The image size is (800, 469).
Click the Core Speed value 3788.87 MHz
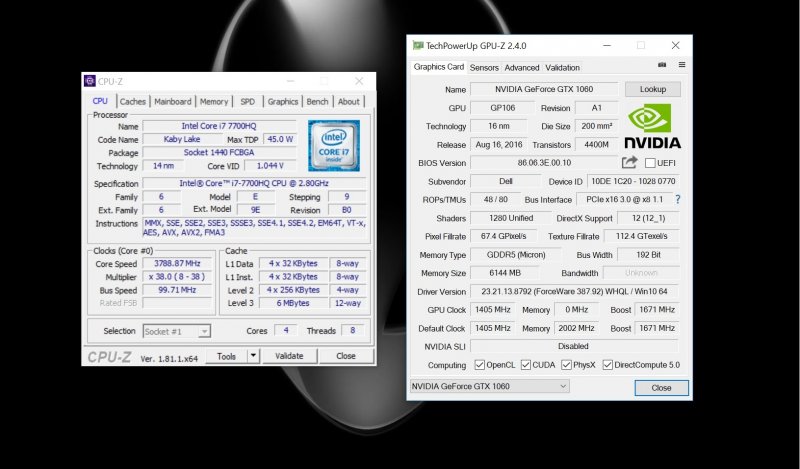[177, 263]
